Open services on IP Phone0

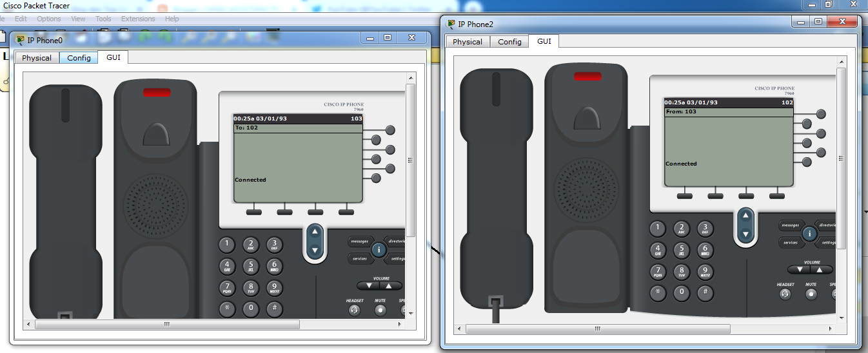(359, 258)
